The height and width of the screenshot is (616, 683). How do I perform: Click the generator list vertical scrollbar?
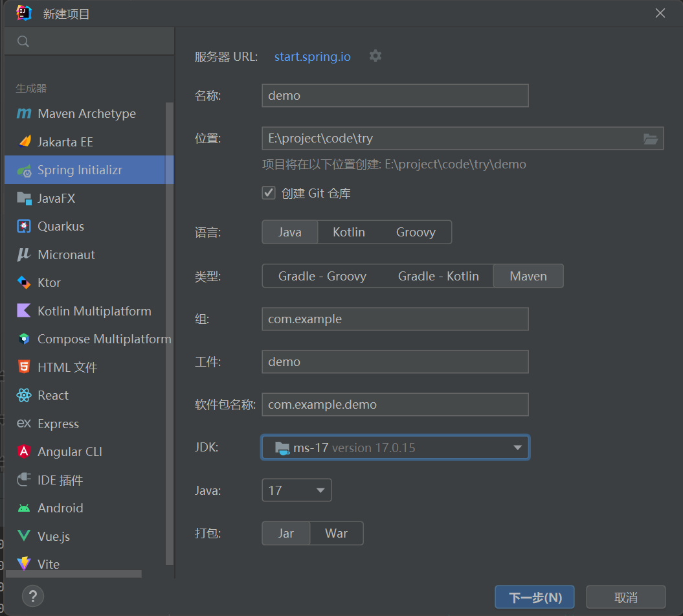pos(170,334)
